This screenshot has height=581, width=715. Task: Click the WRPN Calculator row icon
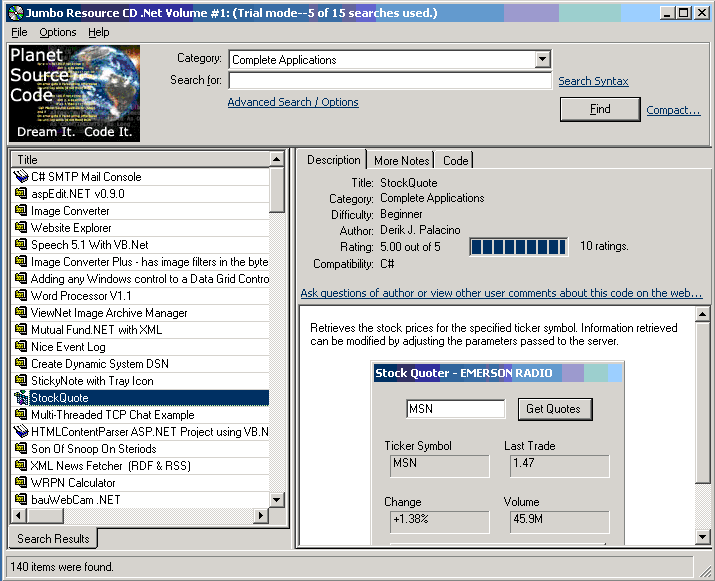coord(21,482)
